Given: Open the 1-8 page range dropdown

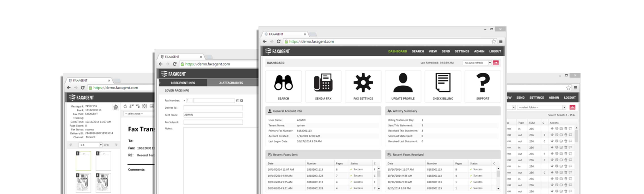Looking at the screenshot, I should click(x=90, y=145).
